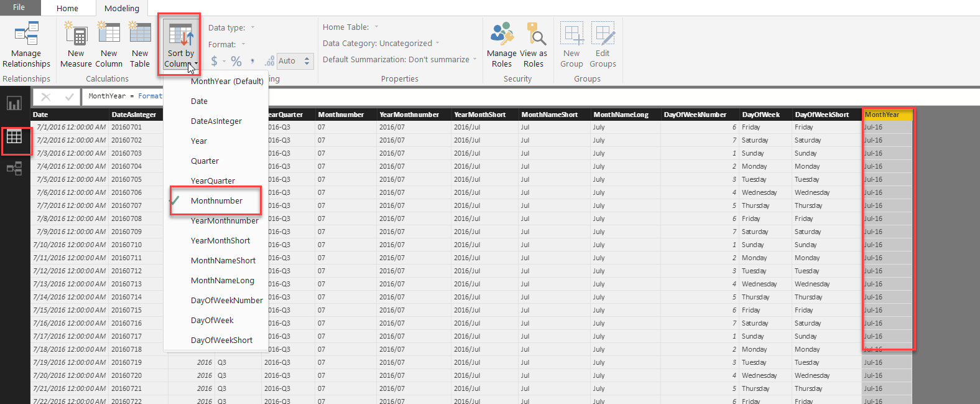980x404 pixels.
Task: Open currency symbol dropdown arrow
Action: click(x=224, y=61)
